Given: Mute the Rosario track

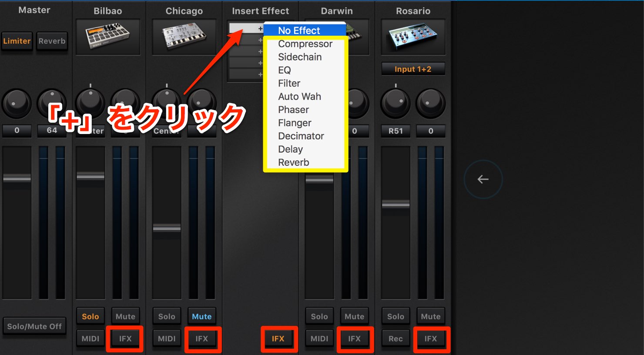Looking at the screenshot, I should [431, 316].
